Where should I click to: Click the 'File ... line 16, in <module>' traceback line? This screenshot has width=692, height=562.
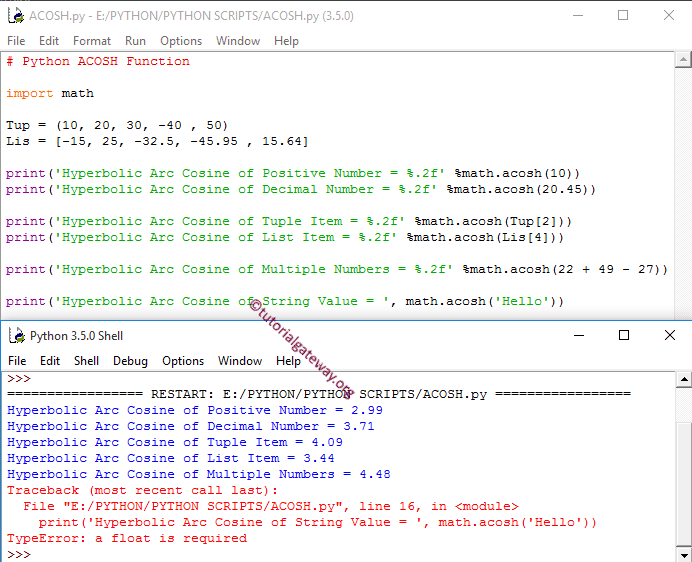pyautogui.click(x=271, y=506)
